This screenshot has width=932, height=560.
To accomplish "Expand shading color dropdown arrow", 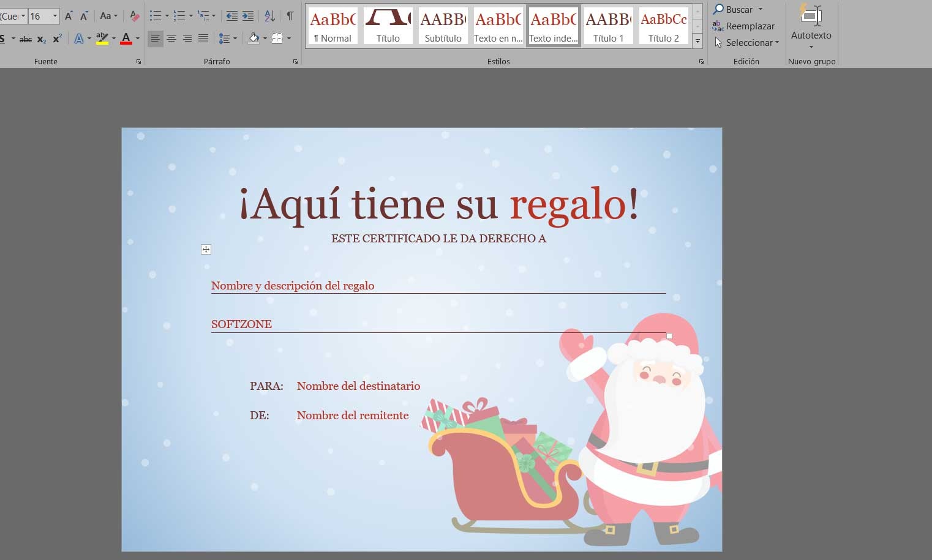I will click(265, 39).
